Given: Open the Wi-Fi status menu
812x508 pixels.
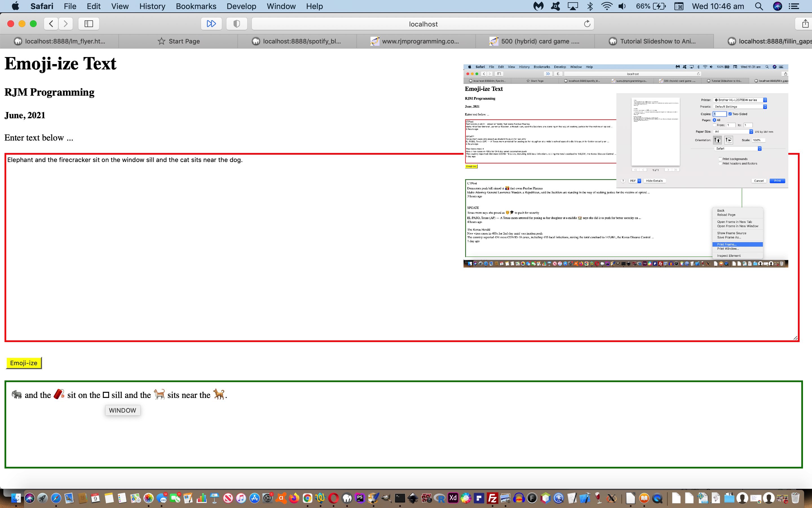Looking at the screenshot, I should click(x=607, y=6).
